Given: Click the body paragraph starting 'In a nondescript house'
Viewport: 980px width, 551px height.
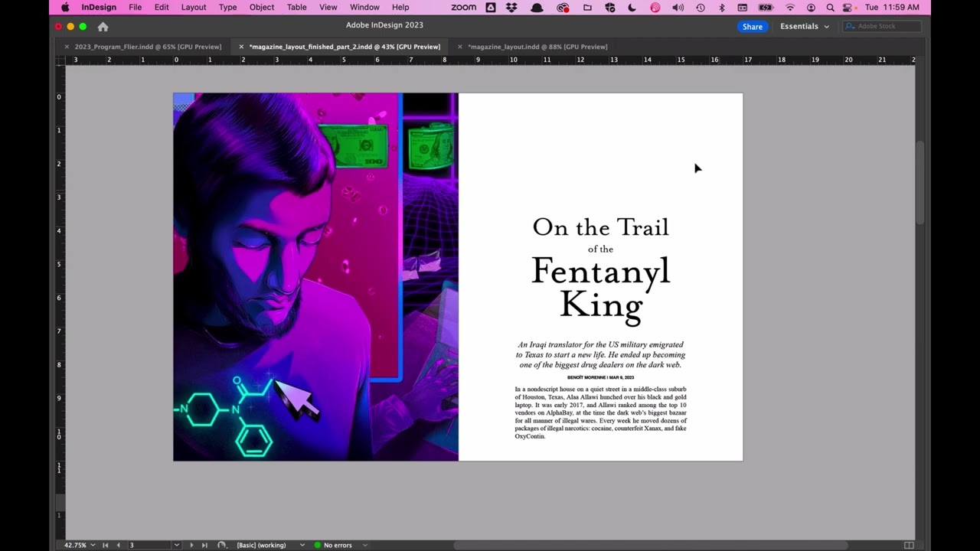Looking at the screenshot, I should 601,412.
